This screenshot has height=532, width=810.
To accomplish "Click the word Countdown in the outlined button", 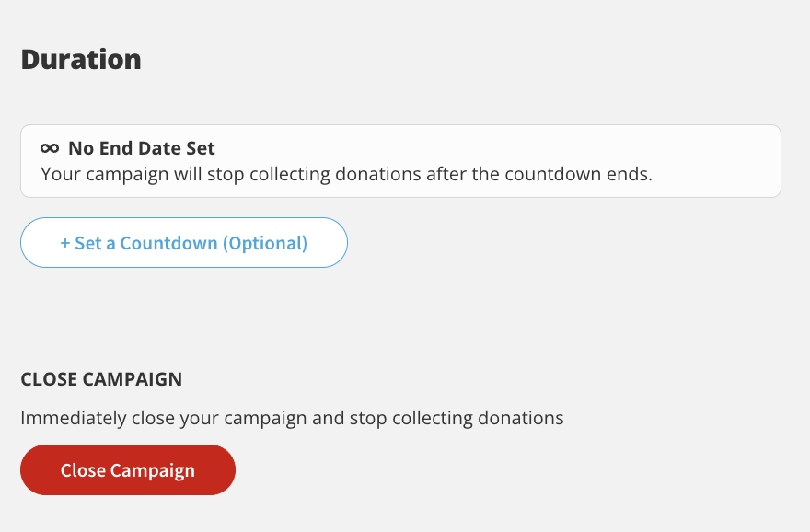I will pos(169,244).
